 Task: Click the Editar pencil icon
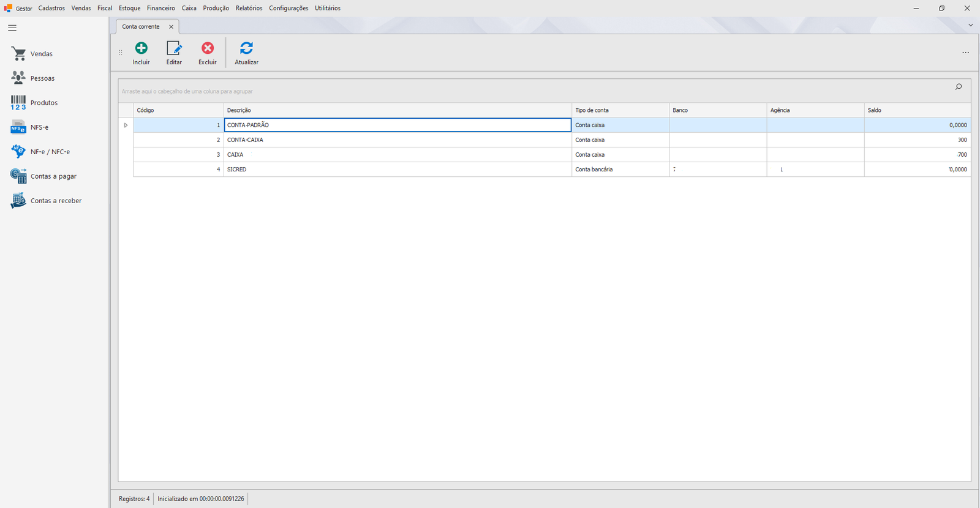[x=174, y=48]
